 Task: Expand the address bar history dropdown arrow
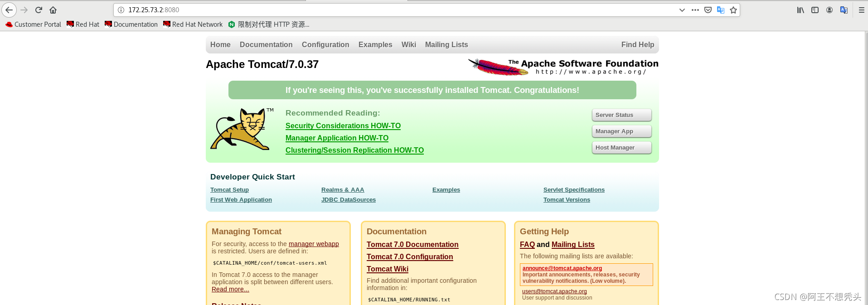point(682,10)
